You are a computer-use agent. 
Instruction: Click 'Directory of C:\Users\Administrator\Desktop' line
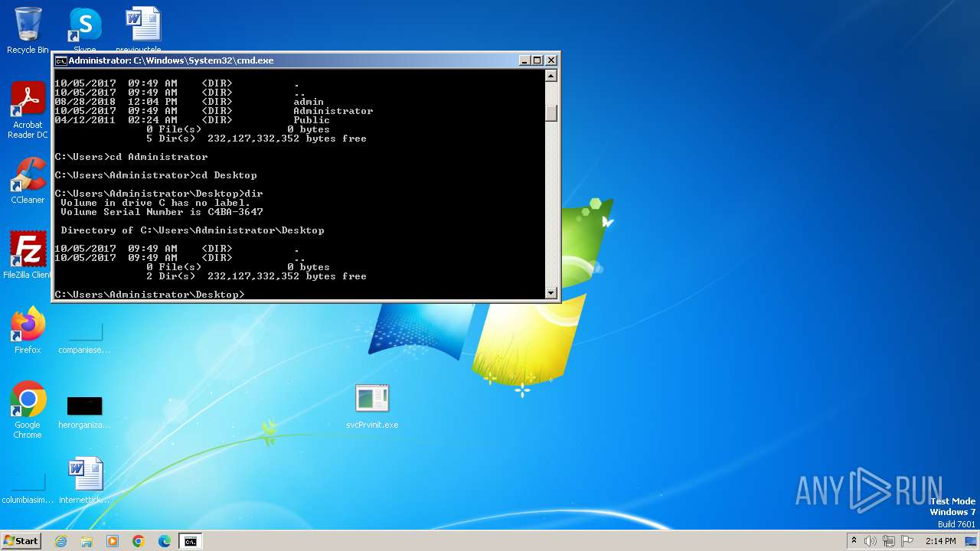coord(192,230)
